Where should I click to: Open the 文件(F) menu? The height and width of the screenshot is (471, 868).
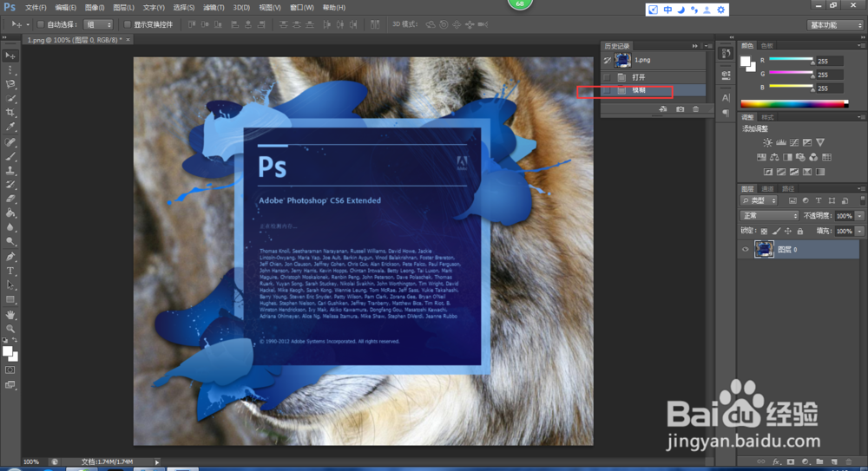click(x=36, y=8)
